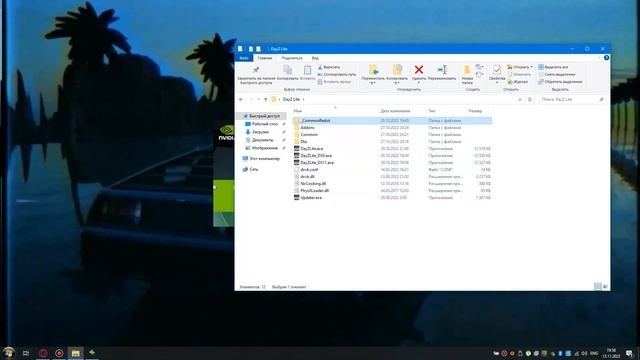Refresh the DayZ Lite folder view

pyautogui.click(x=530, y=99)
